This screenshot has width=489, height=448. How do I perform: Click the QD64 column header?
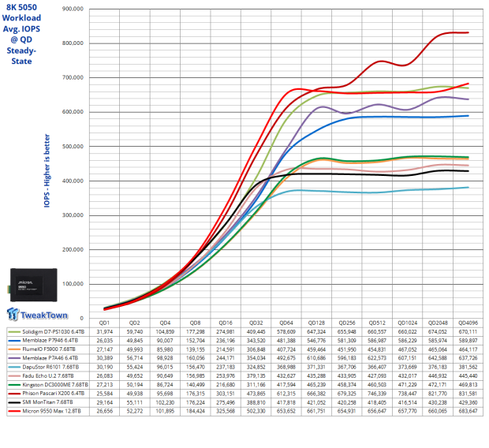(x=286, y=323)
